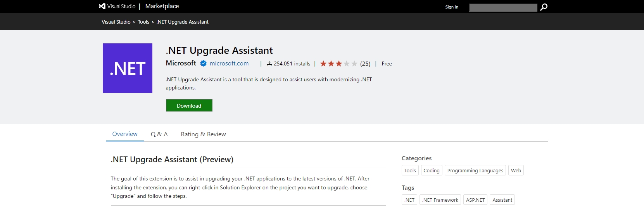The image size is (644, 206).
Task: Click the star rating icons
Action: 338,64
